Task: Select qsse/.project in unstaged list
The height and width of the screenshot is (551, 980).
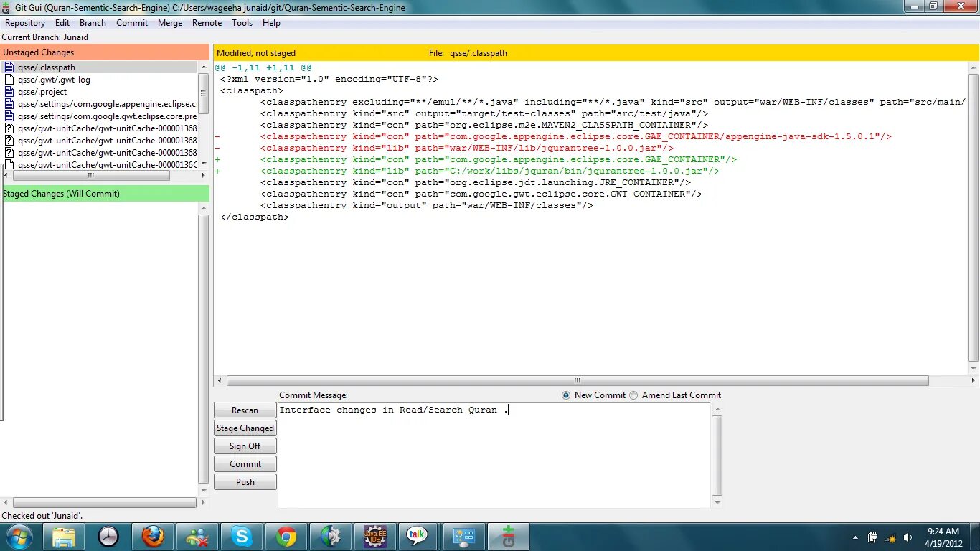Action: pyautogui.click(x=42, y=92)
